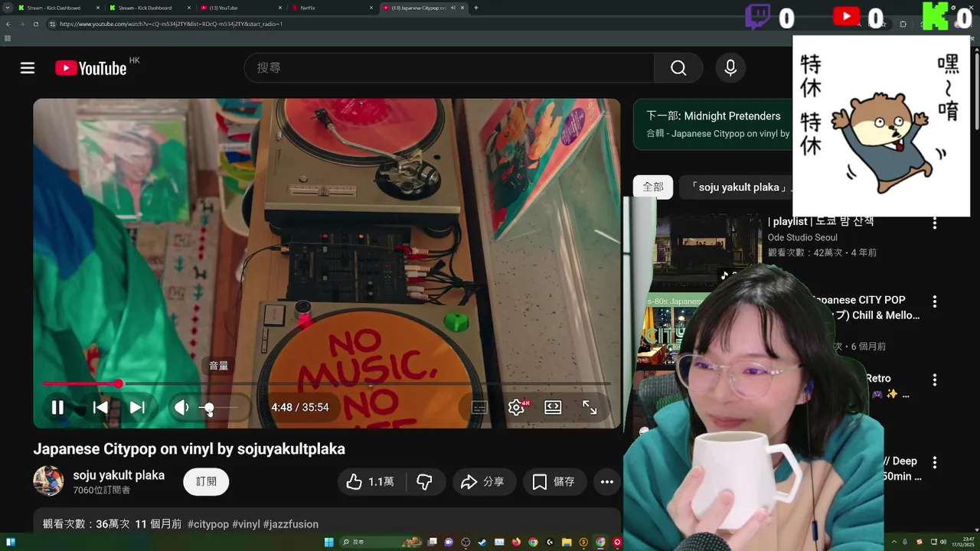The image size is (980, 551).
Task: Subscribe via the 訂閱 button
Action: point(206,481)
